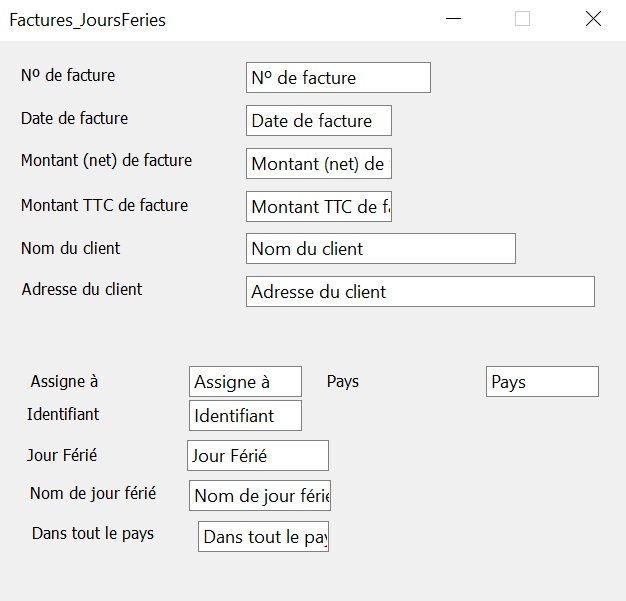The image size is (626, 601).
Task: Close the Factures_JoursFeries window
Action: [x=593, y=19]
